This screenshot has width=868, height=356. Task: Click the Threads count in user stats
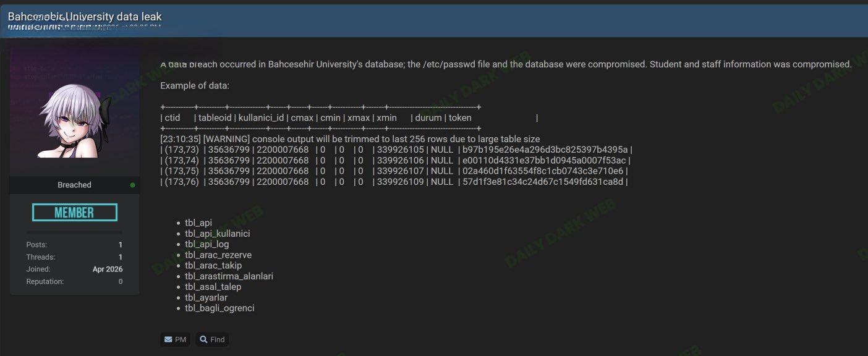121,257
